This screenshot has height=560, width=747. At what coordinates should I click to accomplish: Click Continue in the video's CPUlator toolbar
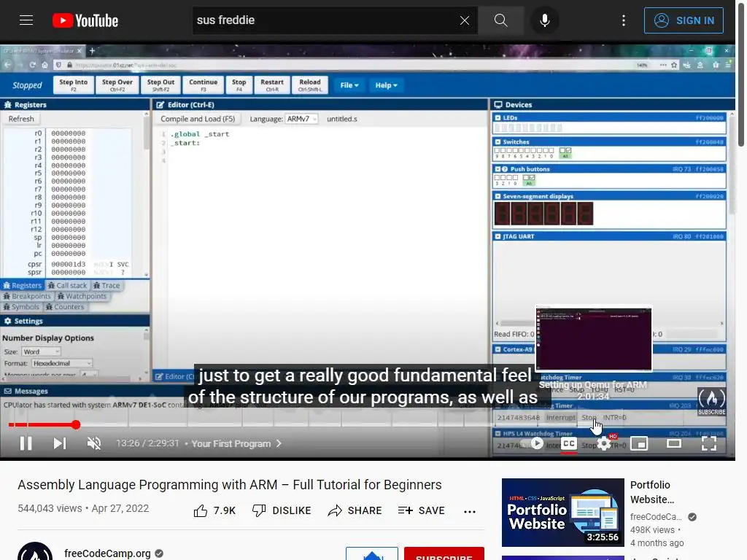pyautogui.click(x=203, y=85)
